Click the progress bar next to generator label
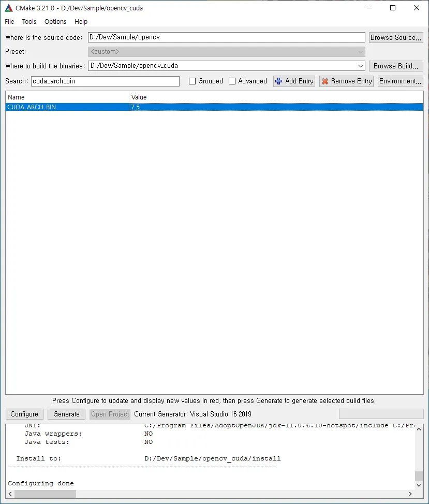Viewport: 429px width, 504px height. [381, 414]
